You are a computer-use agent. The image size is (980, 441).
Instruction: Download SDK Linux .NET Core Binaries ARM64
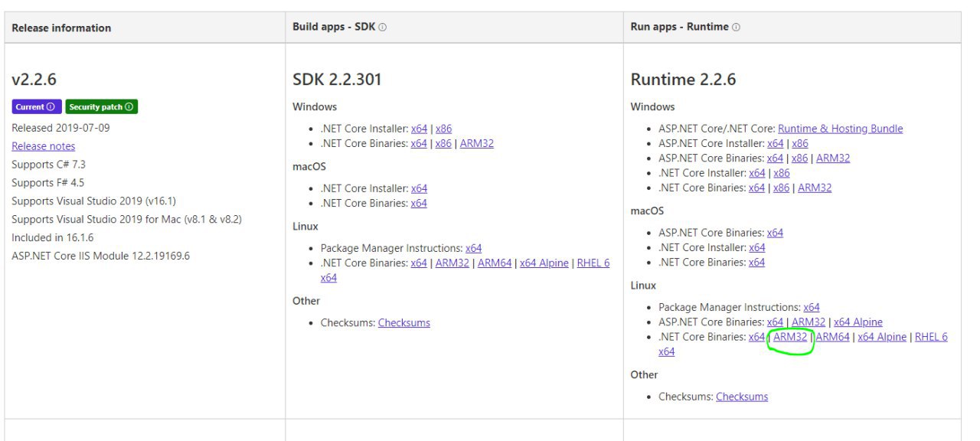click(495, 263)
